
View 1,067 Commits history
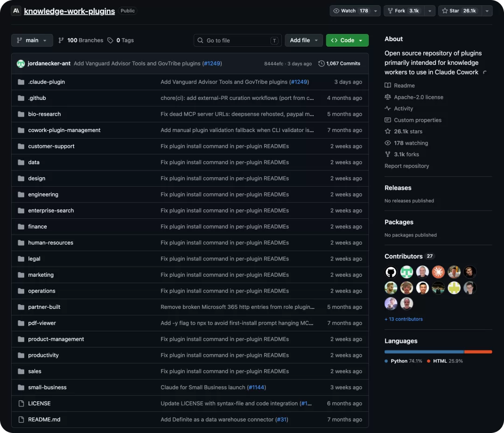coord(339,63)
